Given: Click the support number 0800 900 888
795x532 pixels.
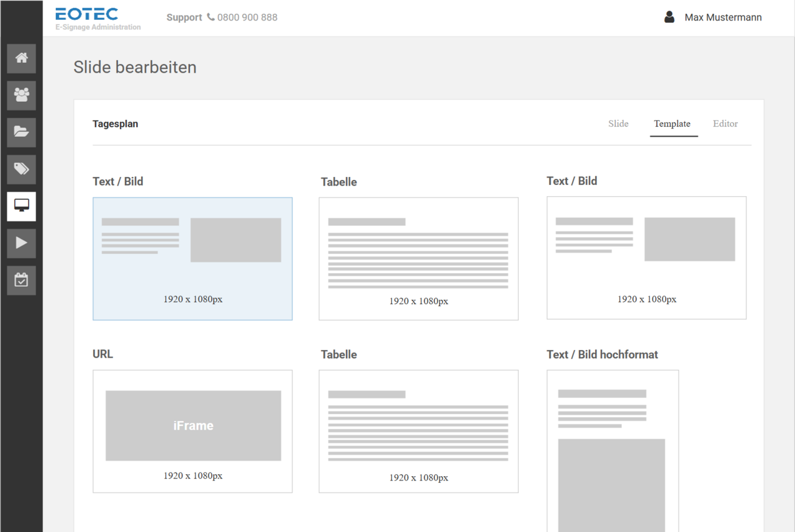Looking at the screenshot, I should (x=247, y=17).
